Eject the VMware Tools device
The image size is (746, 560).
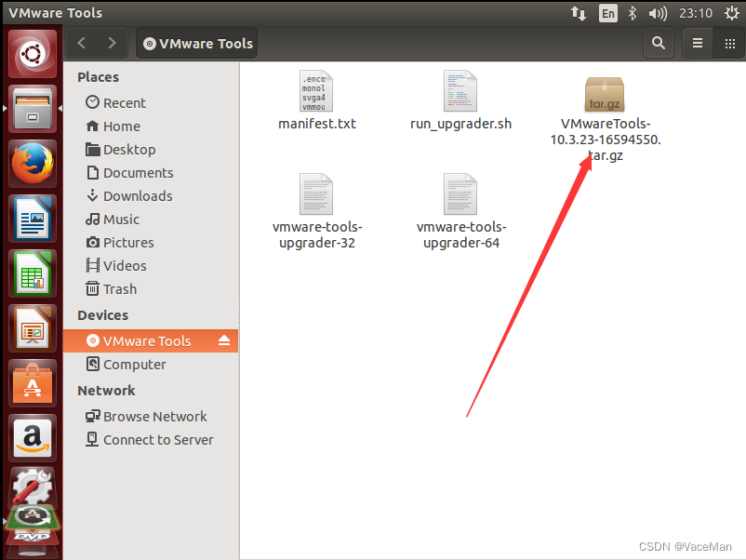pyautogui.click(x=223, y=340)
